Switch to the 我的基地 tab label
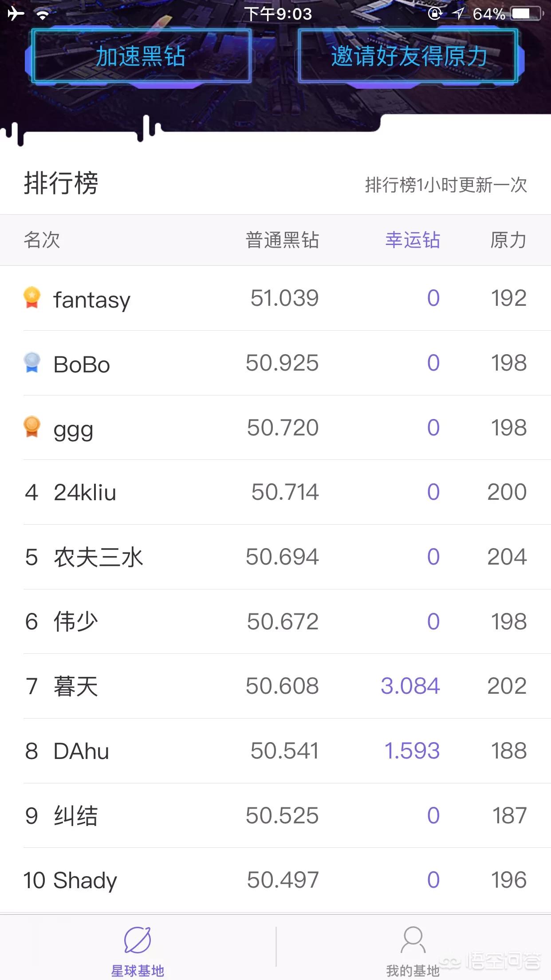The height and width of the screenshot is (980, 551). (413, 971)
